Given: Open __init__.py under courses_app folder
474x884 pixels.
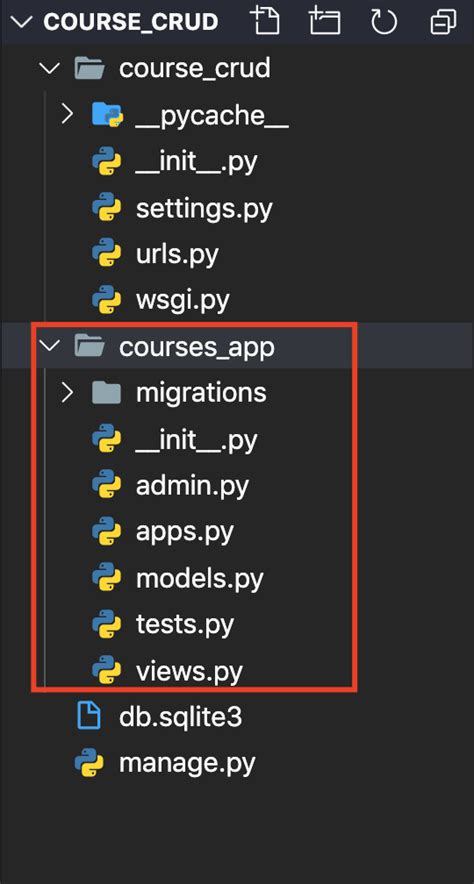Looking at the screenshot, I should coord(196,440).
